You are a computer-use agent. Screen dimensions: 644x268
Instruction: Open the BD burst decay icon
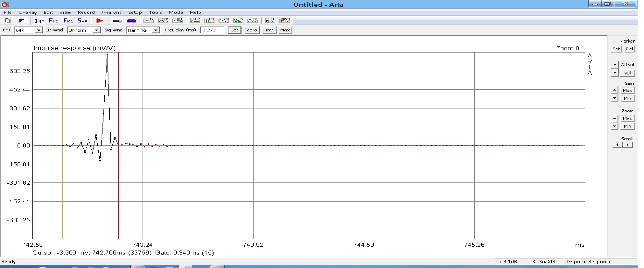click(x=252, y=21)
